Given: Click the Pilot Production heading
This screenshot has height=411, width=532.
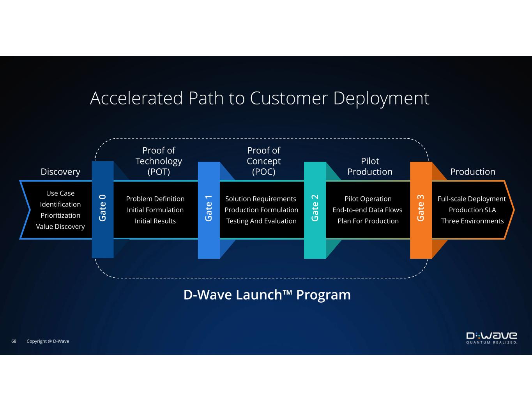Looking at the screenshot, I should (370, 166).
